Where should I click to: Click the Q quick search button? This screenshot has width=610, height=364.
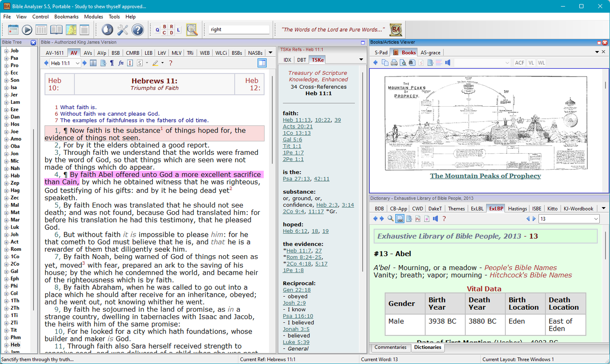(x=157, y=30)
